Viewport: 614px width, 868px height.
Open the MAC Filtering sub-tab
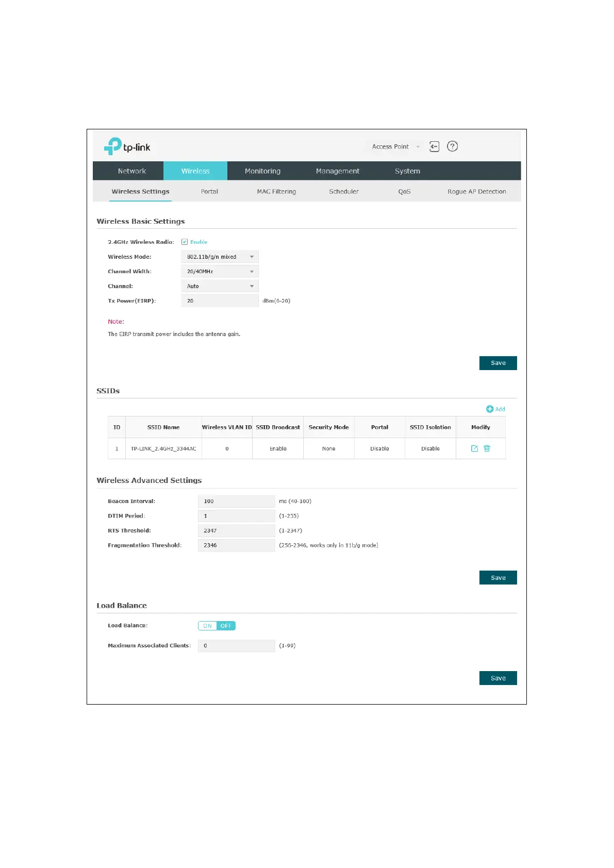pyautogui.click(x=276, y=191)
